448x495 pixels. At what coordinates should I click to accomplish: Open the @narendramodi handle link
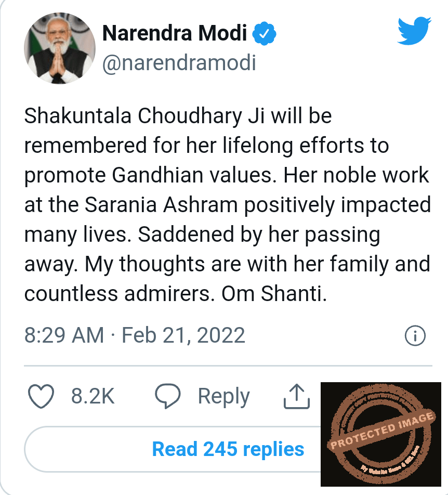click(x=179, y=63)
